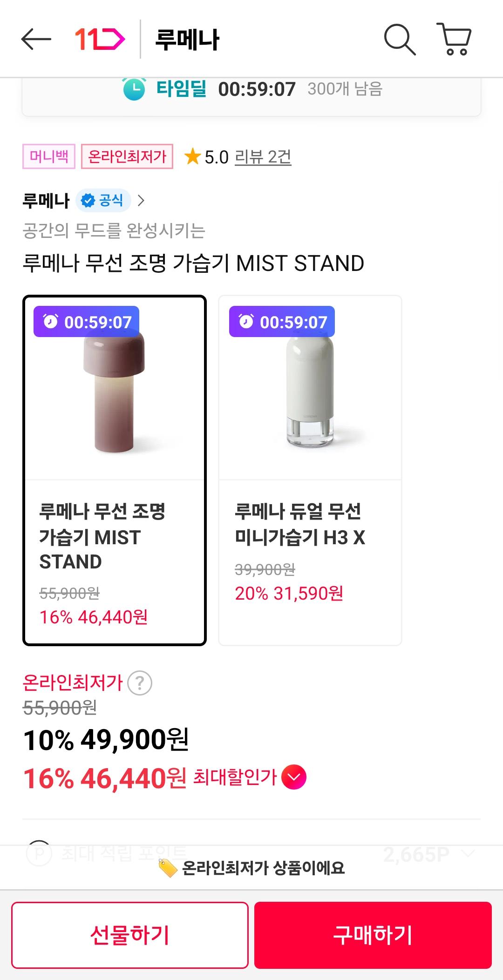
Task: Tap the blue official verified badge
Action: coord(102,201)
